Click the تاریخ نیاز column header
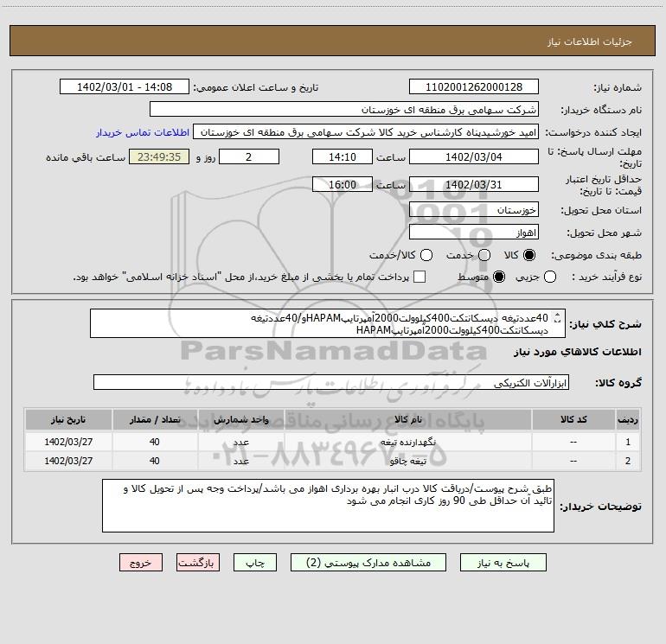The height and width of the screenshot is (644, 666). (68, 419)
